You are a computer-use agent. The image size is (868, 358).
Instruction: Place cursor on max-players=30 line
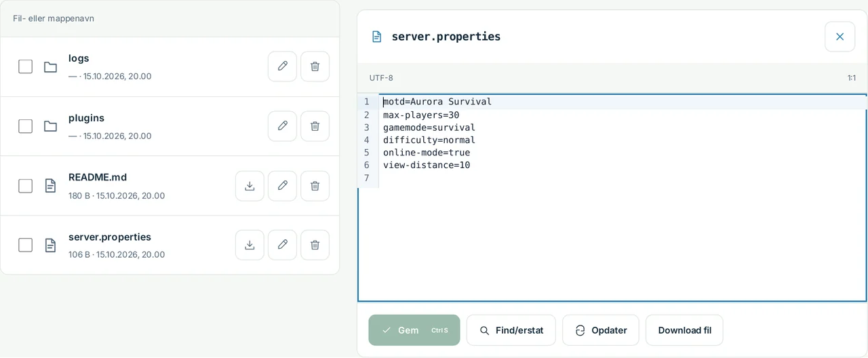(421, 115)
